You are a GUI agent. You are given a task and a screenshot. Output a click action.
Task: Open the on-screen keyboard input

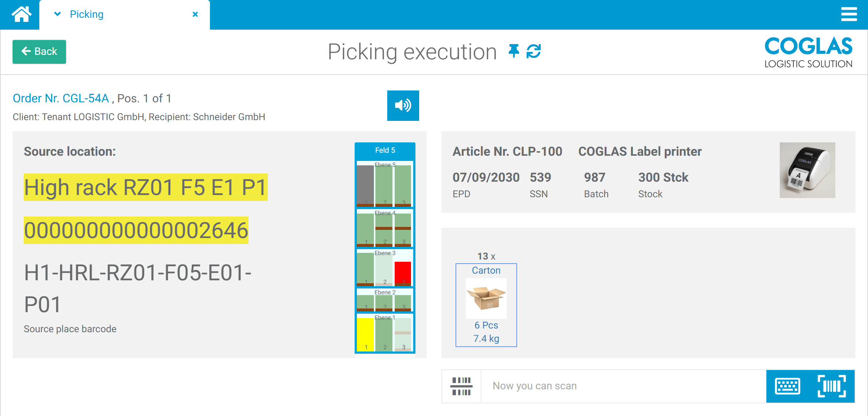[788, 386]
